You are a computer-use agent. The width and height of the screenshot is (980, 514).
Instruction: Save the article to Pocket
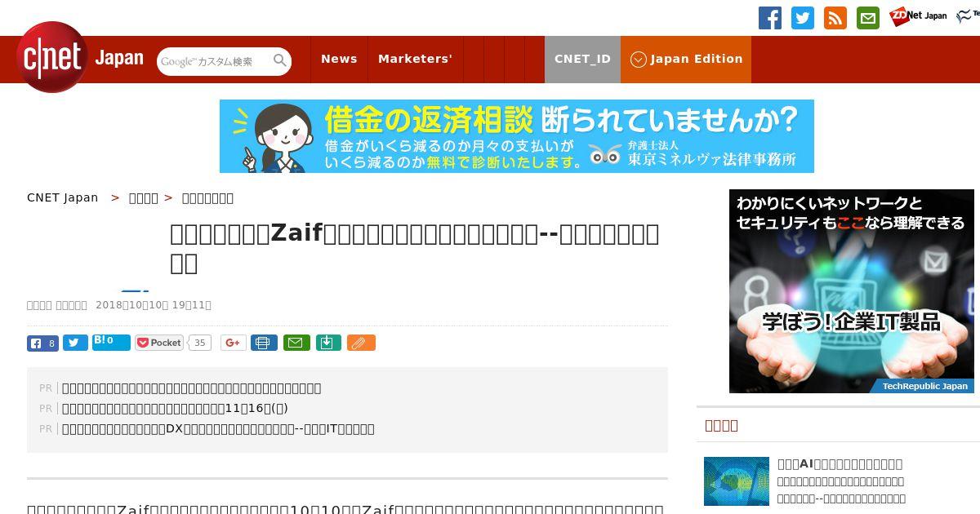(x=160, y=343)
